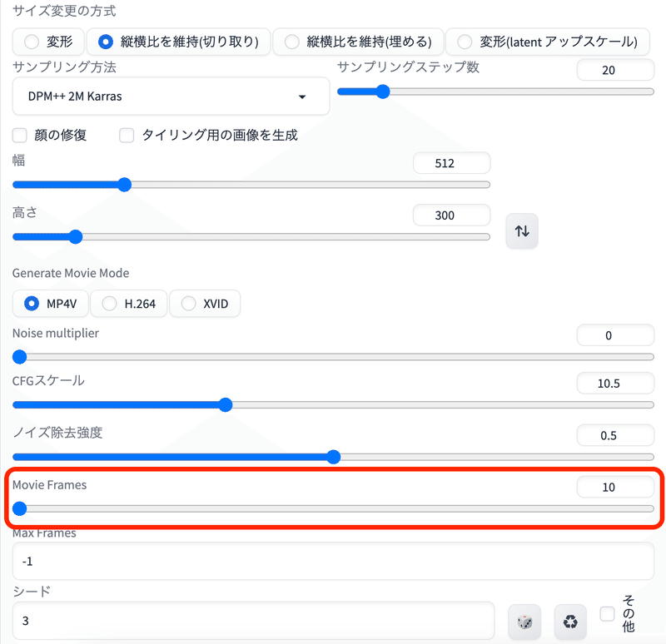Select 変形(latent アップスケール) resize mode
Image resolution: width=666 pixels, height=644 pixels.
click(548, 42)
